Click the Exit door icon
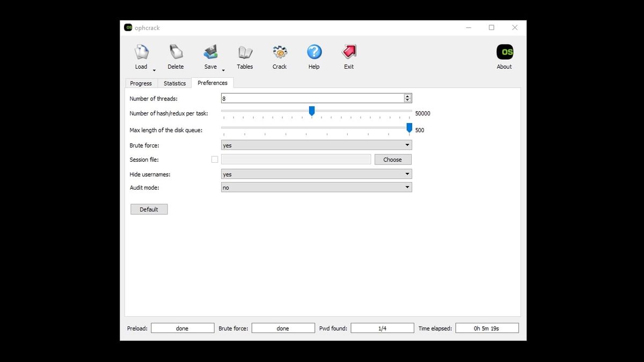 (348, 52)
